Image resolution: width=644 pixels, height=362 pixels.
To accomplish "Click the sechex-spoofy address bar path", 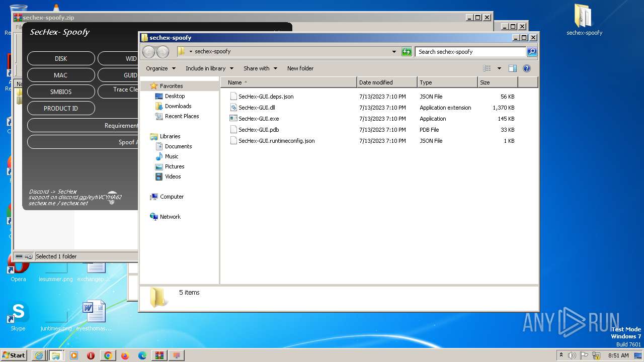I will [213, 51].
